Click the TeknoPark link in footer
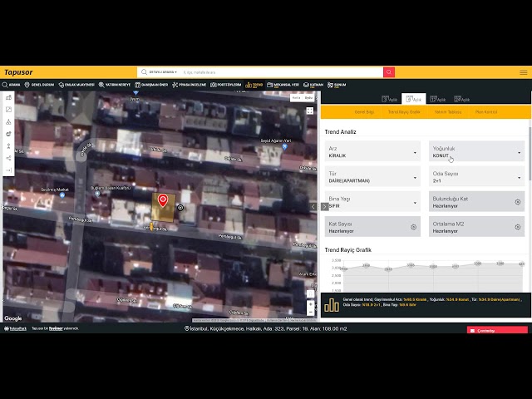The width and height of the screenshot is (532, 399). click(x=16, y=328)
